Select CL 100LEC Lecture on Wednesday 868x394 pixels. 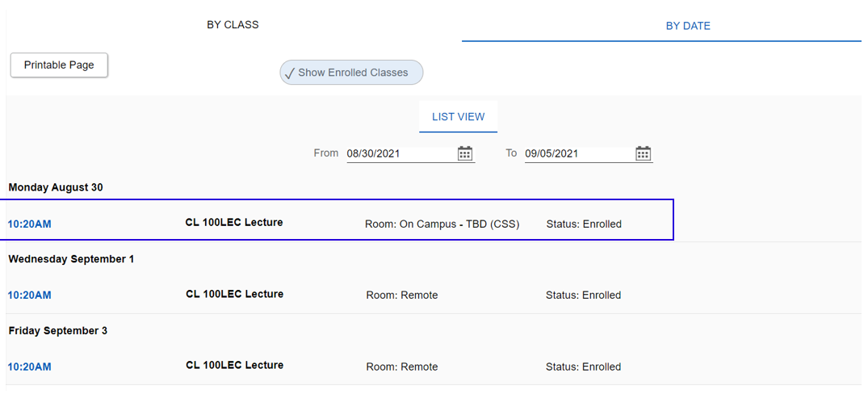click(x=234, y=294)
